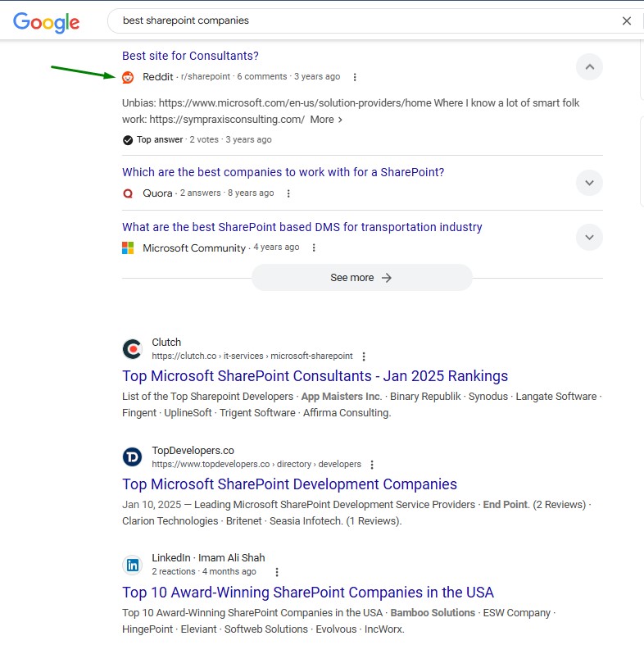This screenshot has width=644, height=645.
Task: Open Which are the best companies to work with link
Action: coord(283,172)
